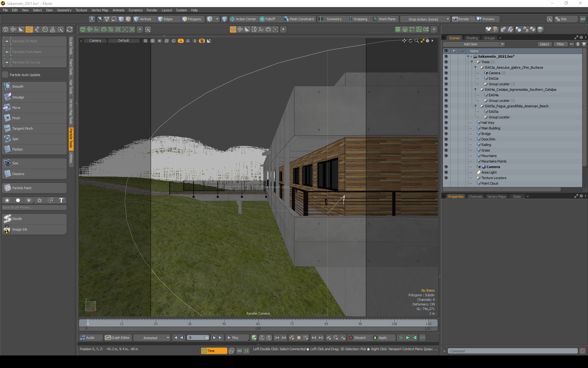Hide the Grass layer visibility

pyautogui.click(x=446, y=150)
